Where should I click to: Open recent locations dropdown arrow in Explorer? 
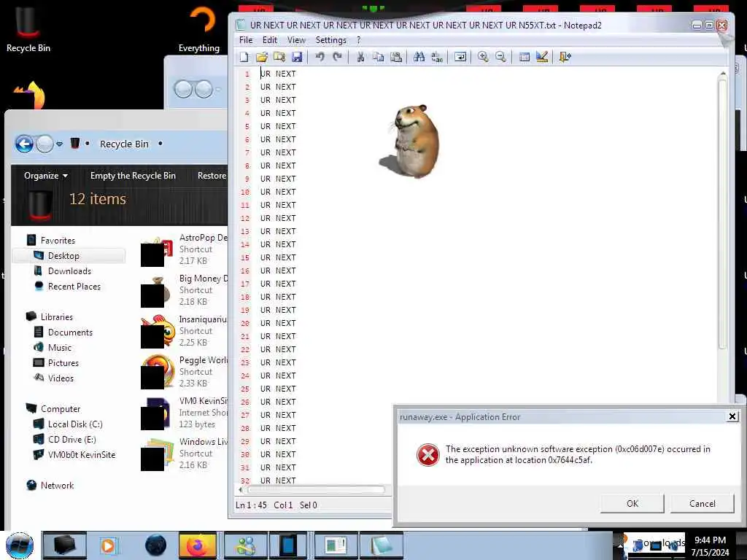59,144
